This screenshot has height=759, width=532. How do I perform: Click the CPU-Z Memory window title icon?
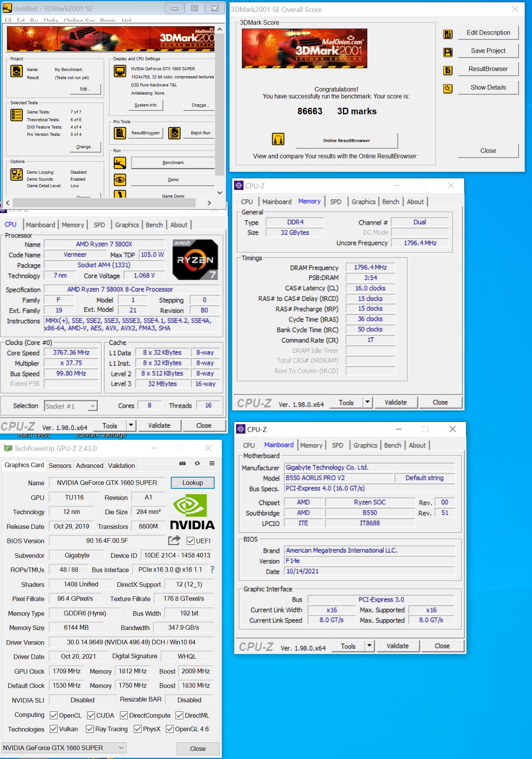click(239, 185)
